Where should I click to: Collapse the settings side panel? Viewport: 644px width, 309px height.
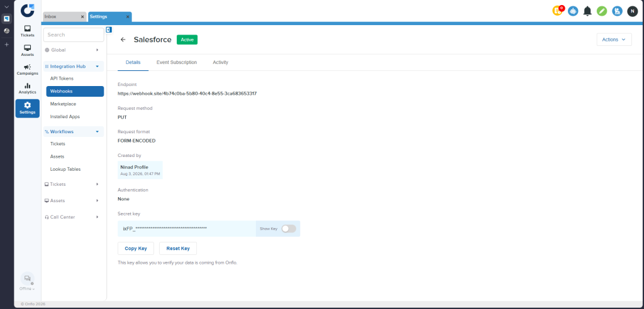coord(109,30)
